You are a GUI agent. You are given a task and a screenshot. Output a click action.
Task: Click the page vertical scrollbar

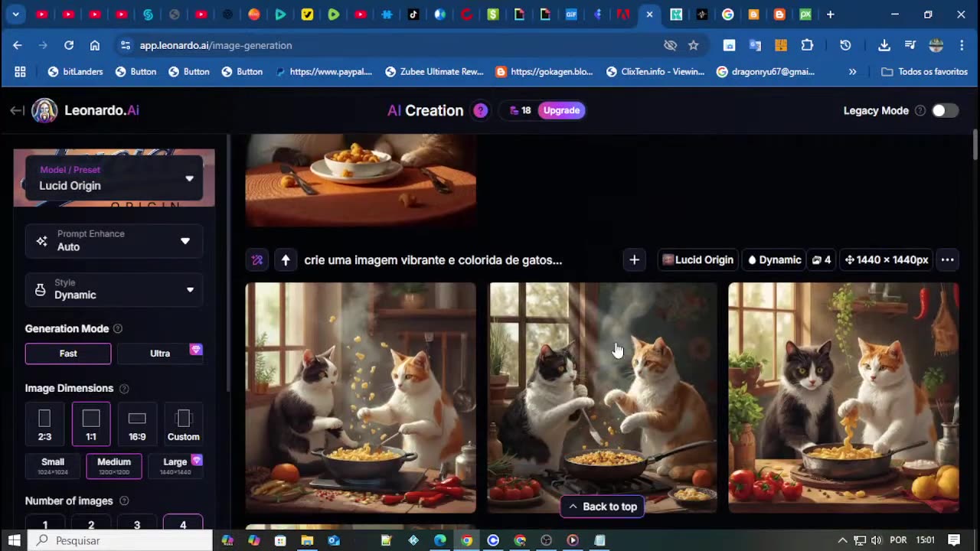[x=975, y=145]
